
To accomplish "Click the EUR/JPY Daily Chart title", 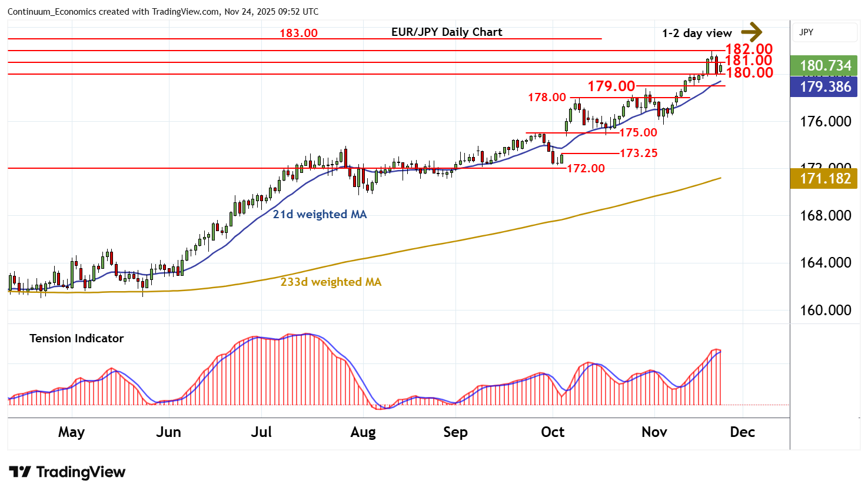I will [x=447, y=32].
